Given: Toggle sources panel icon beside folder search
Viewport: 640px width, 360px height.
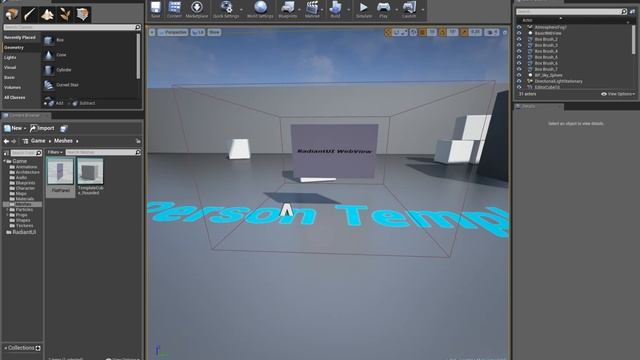Looking at the screenshot, I should (6, 153).
